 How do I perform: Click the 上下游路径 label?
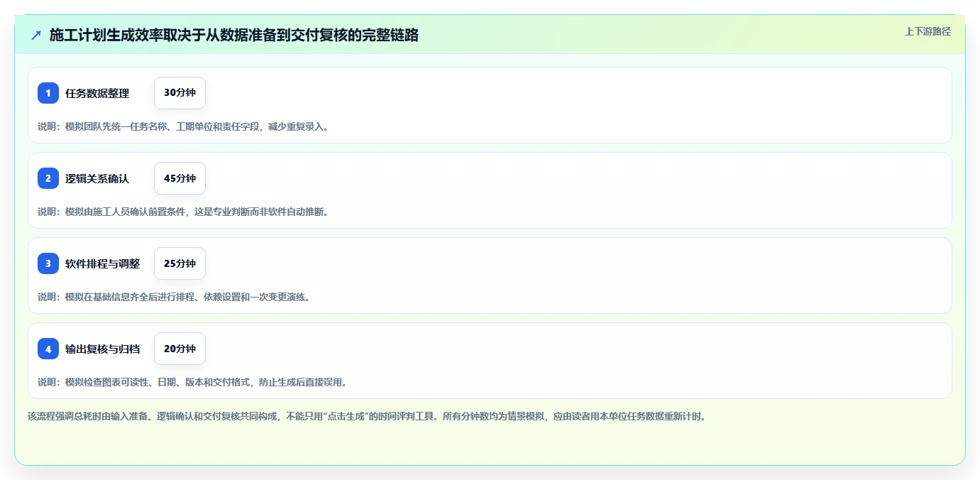coord(927,31)
